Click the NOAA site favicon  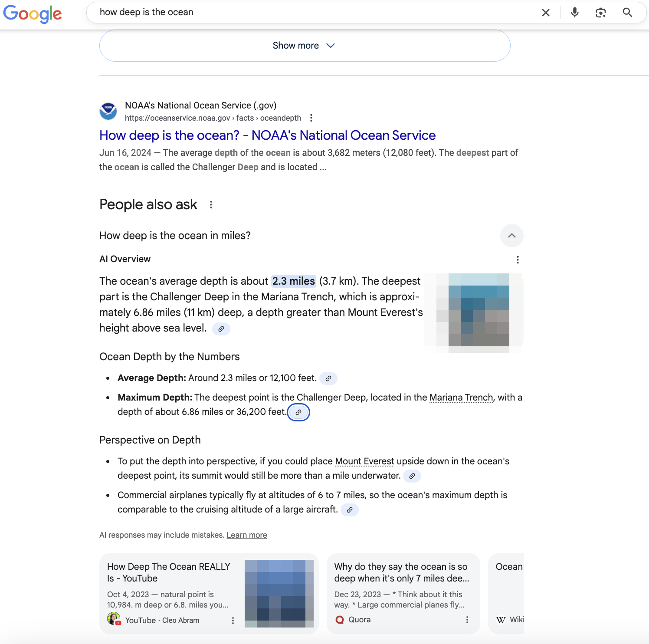[108, 112]
